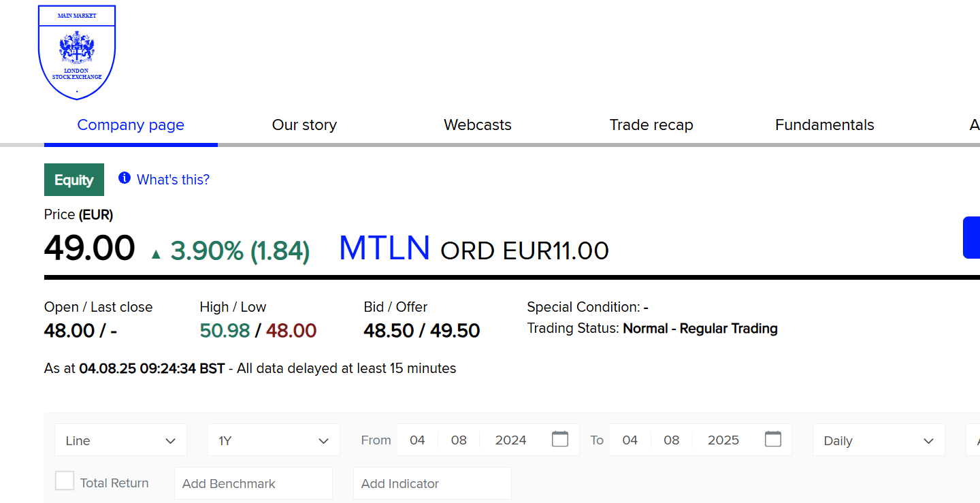Switch to the Our story tab
Screen dimensions: 980x503
[304, 125]
